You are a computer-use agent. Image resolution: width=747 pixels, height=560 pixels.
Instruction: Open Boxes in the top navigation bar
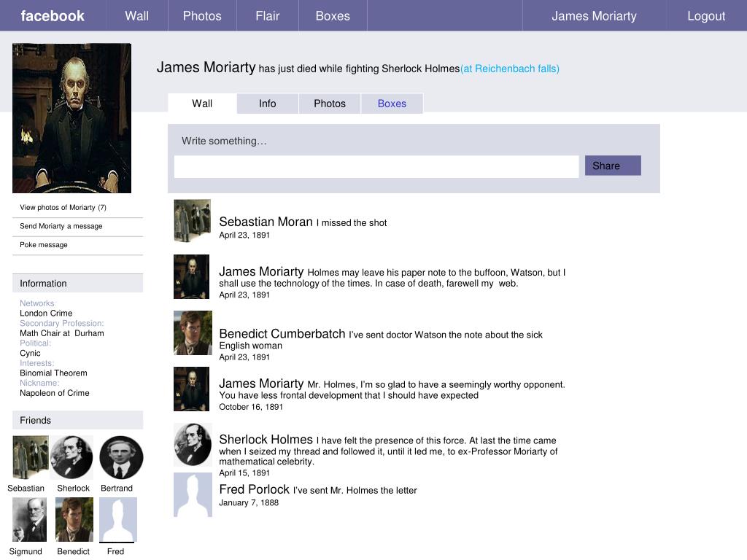point(333,16)
